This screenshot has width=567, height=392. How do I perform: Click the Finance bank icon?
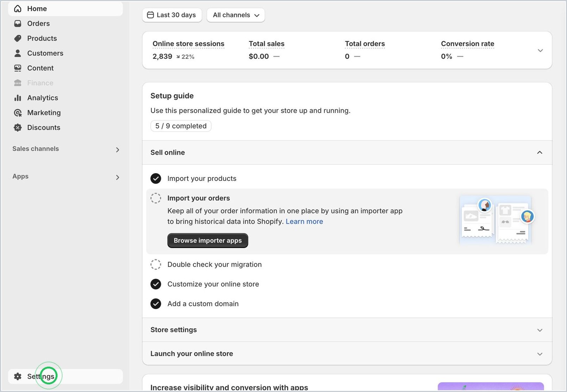(18, 83)
